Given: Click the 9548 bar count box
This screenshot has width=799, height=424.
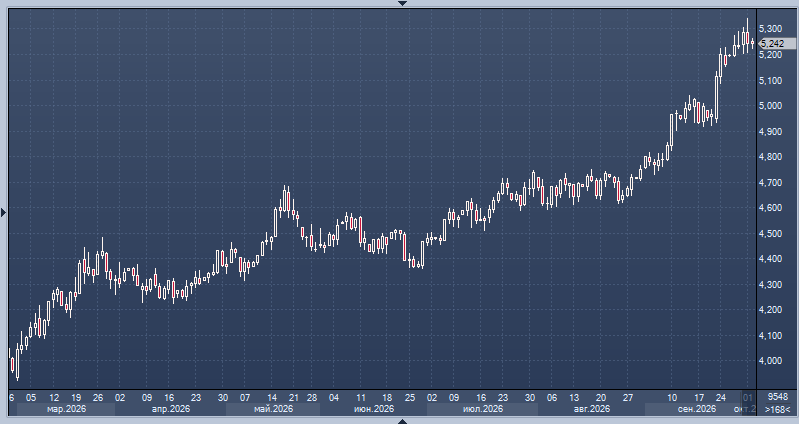Looking at the screenshot, I should click(778, 397).
